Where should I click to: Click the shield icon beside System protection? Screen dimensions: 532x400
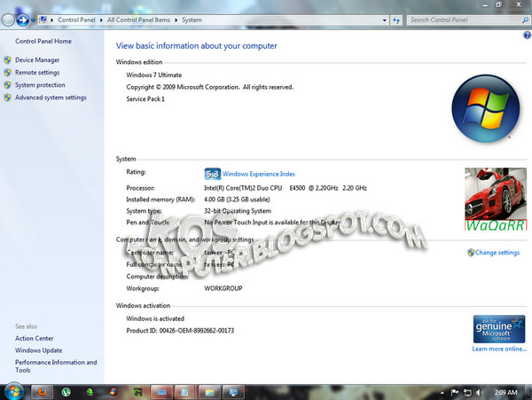click(x=7, y=85)
